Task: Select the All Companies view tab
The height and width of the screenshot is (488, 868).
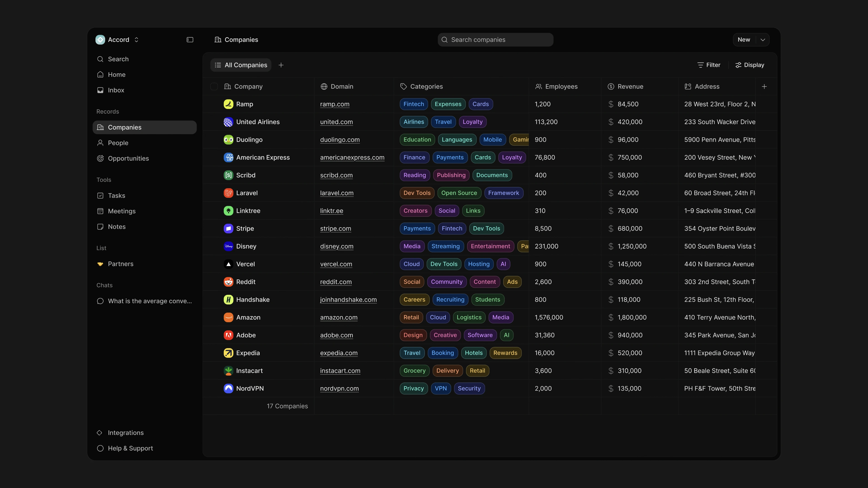Action: point(241,65)
